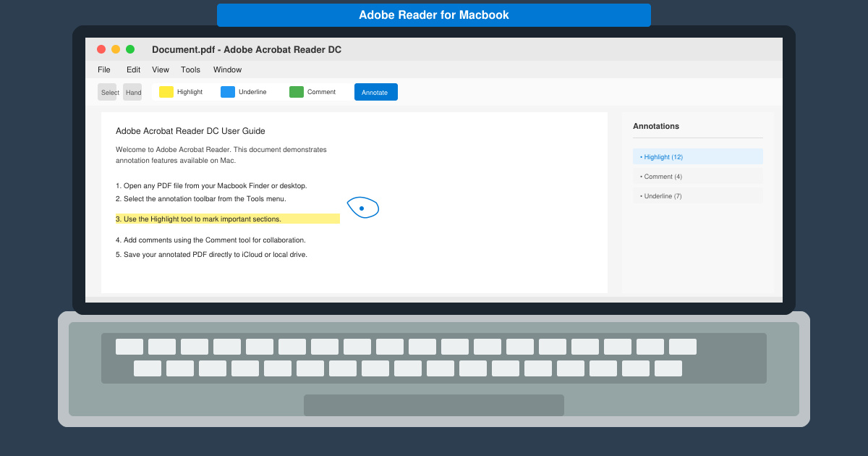This screenshot has height=456, width=868.
Task: Click step 5 'Save your annotated PDF' line
Action: point(211,254)
